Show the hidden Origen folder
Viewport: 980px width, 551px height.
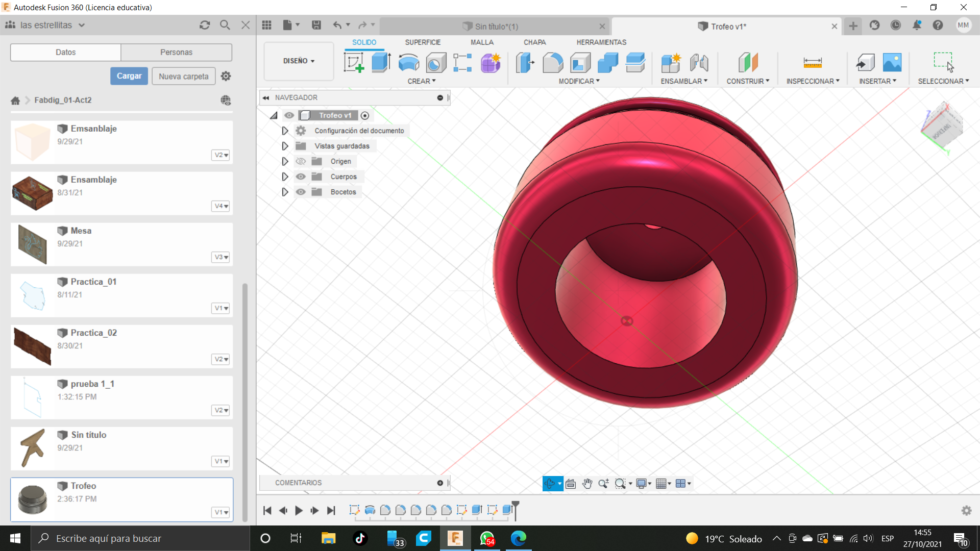tap(301, 161)
